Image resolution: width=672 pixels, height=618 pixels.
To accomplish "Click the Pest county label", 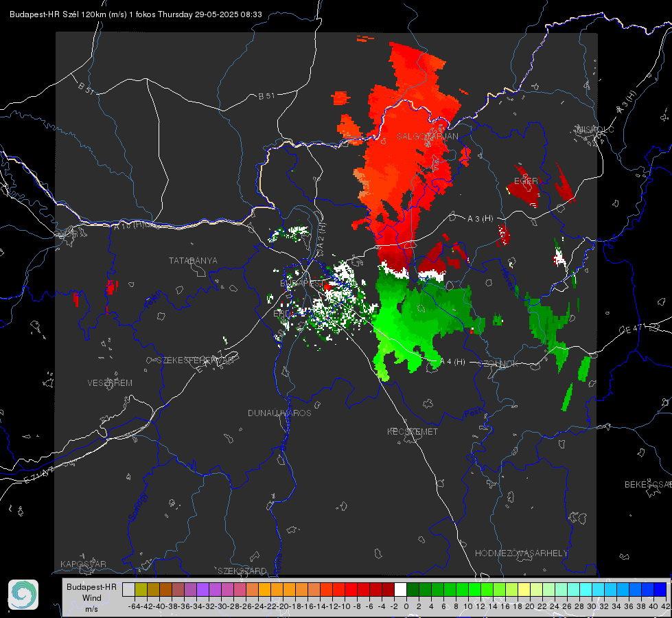I will (x=473, y=413).
